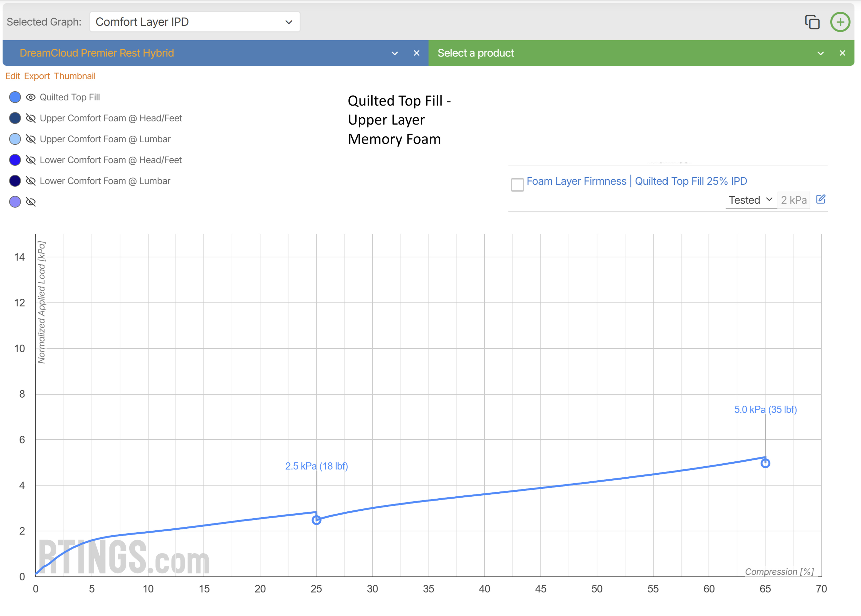The width and height of the screenshot is (861, 616).
Task: Click the Thumbnail link
Action: pos(75,76)
